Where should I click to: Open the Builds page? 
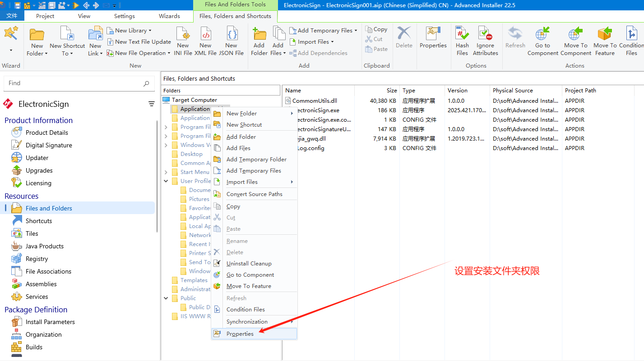click(33, 347)
